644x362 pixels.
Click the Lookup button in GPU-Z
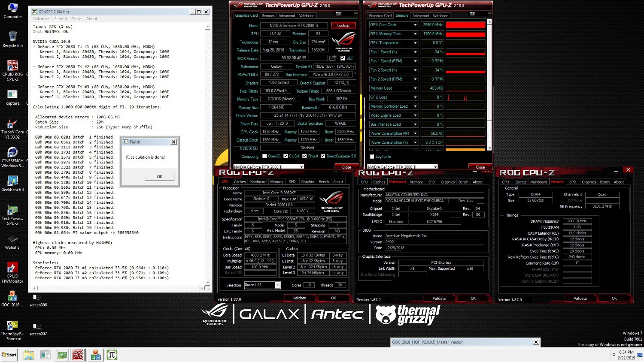coord(343,25)
